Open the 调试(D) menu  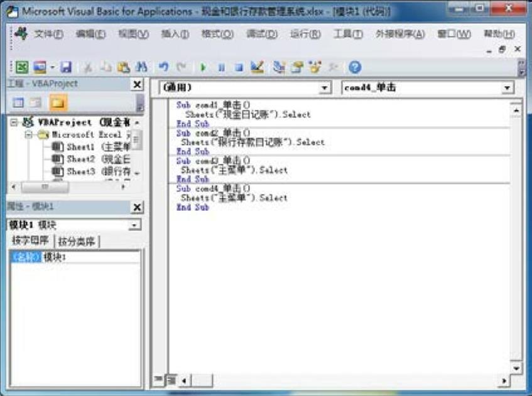[x=261, y=34]
